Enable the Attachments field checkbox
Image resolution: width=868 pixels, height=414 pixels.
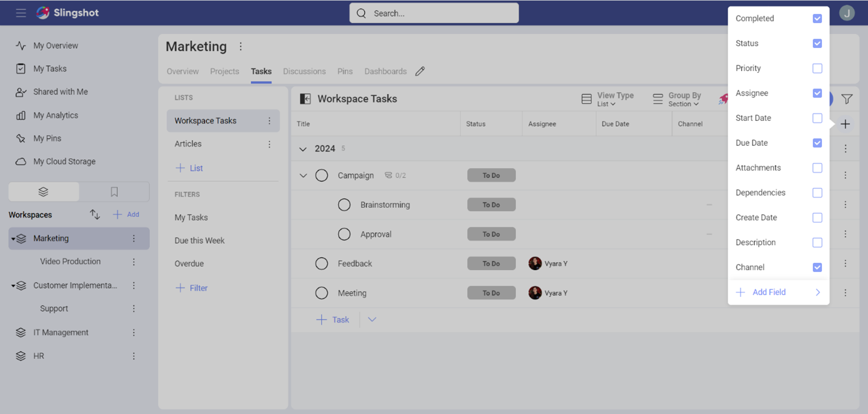pos(817,168)
